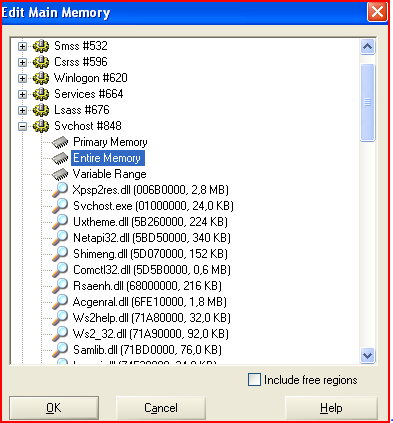Select Rsaenh.dll (68000000, 216 KB) row
Screen dimensions: 393x423
pos(147,286)
